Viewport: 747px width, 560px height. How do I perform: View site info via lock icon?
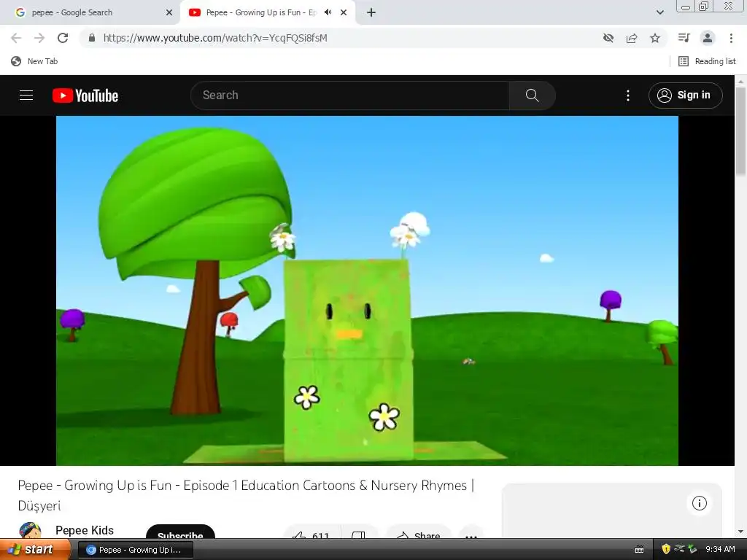coord(92,38)
